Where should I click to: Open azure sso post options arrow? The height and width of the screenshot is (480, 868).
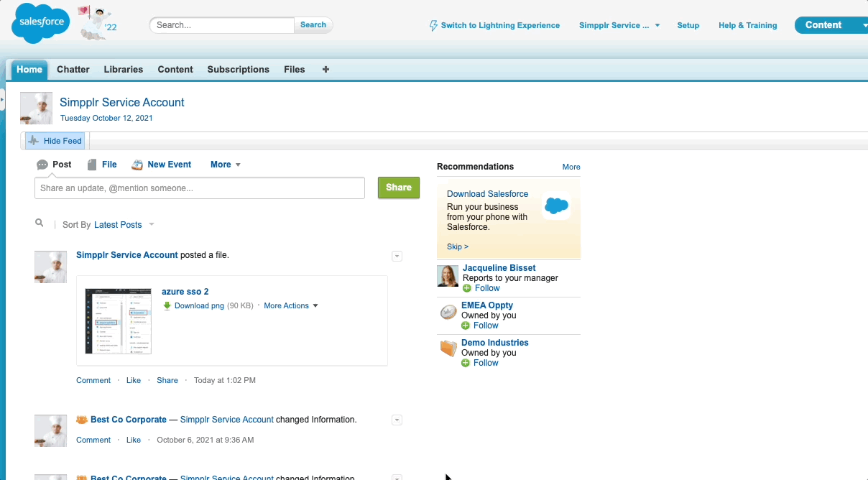point(397,257)
